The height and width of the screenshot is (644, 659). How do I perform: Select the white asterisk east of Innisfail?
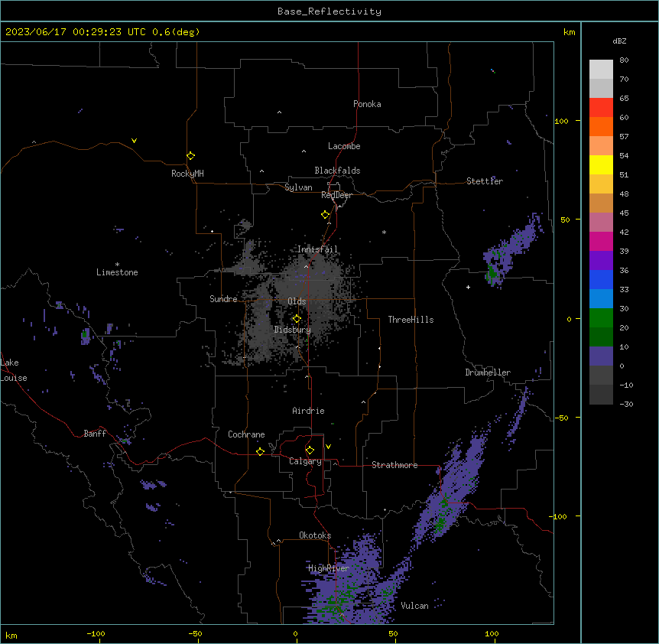point(384,232)
